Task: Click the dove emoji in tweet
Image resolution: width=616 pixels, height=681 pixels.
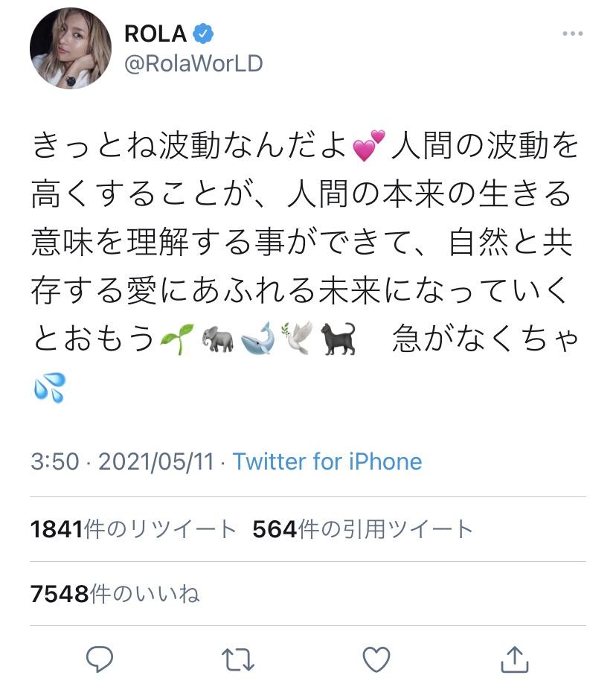Action: [x=297, y=338]
